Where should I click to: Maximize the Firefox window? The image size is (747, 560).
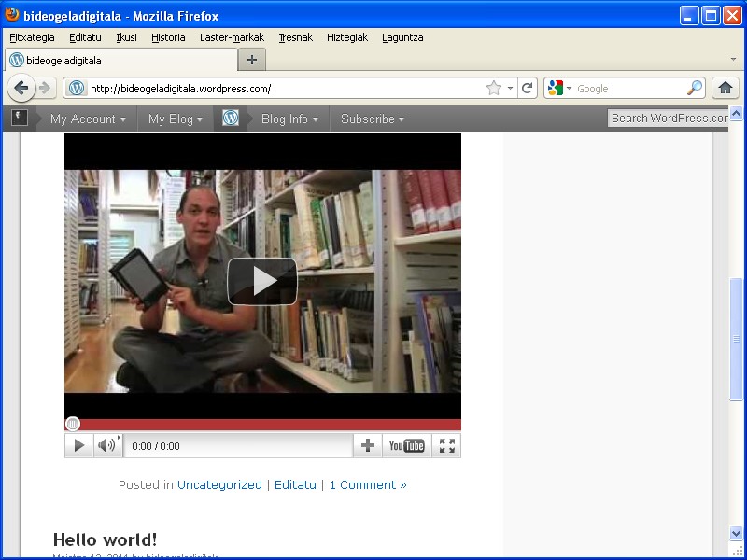point(711,16)
